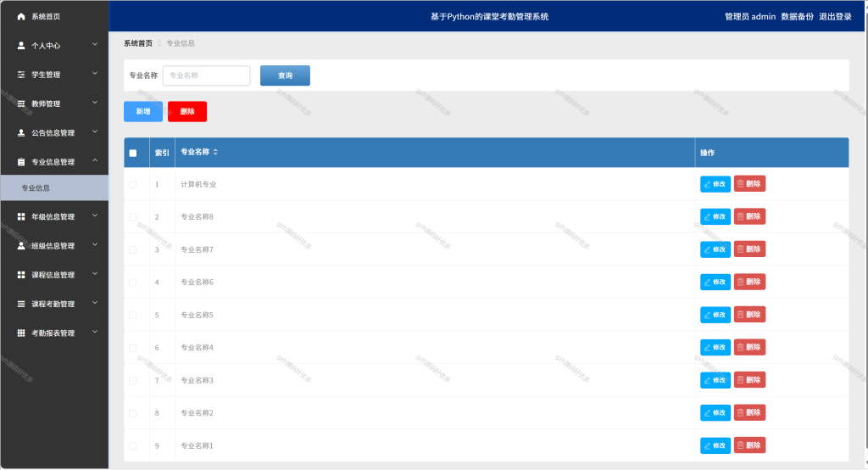Open the 系统首页 sidebar menu item
This screenshot has height=470, width=868.
pyautogui.click(x=54, y=17)
